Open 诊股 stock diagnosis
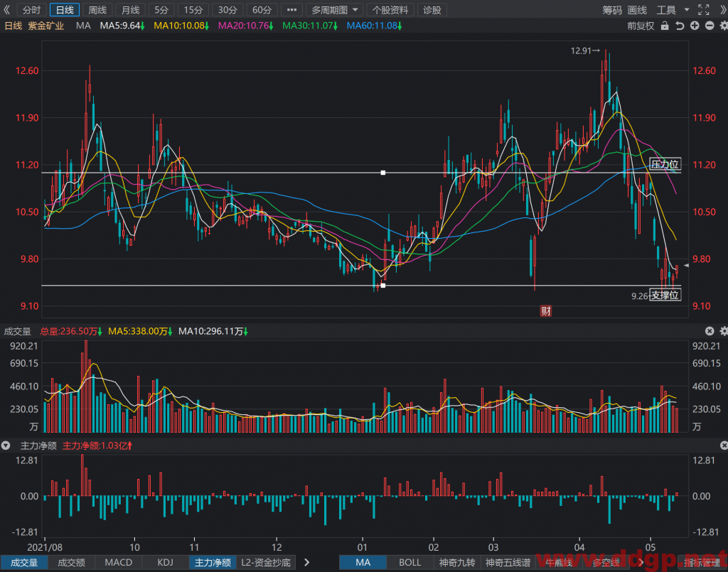 click(432, 10)
